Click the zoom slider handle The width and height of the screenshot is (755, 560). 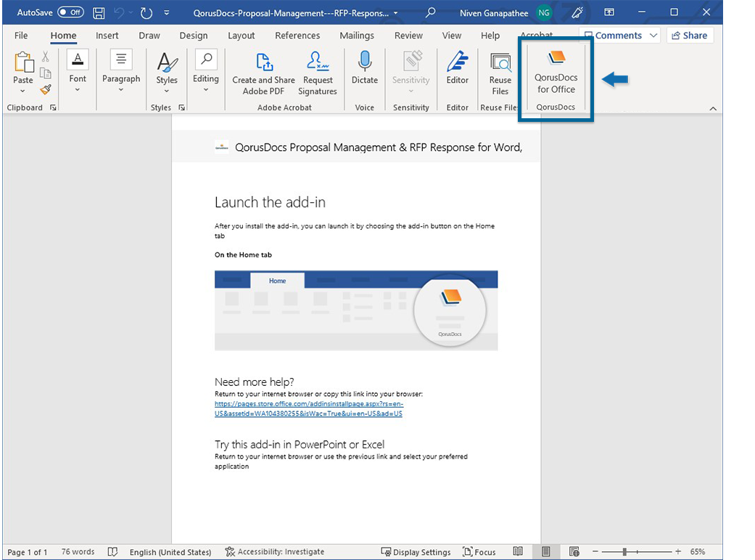pyautogui.click(x=624, y=552)
